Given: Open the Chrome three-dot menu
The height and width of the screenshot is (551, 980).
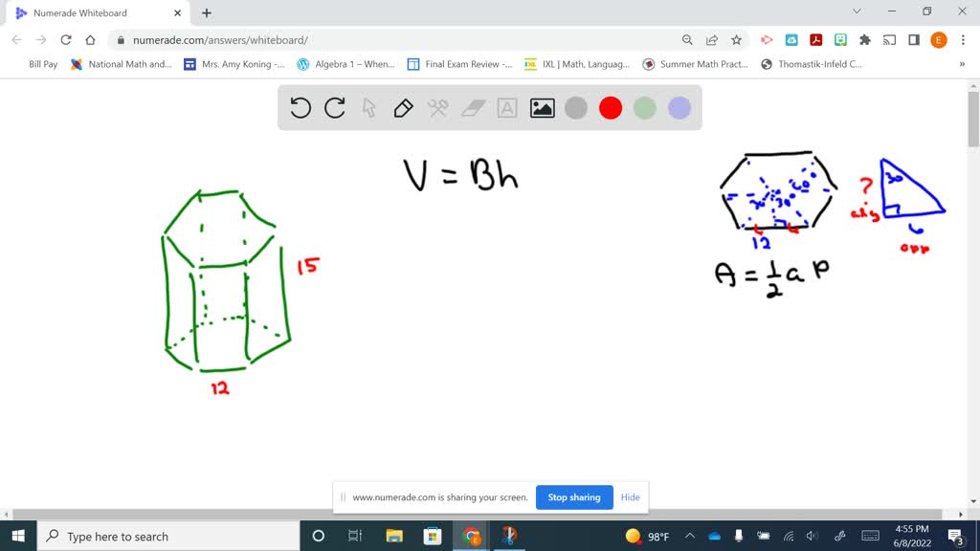Looking at the screenshot, I should point(961,39).
